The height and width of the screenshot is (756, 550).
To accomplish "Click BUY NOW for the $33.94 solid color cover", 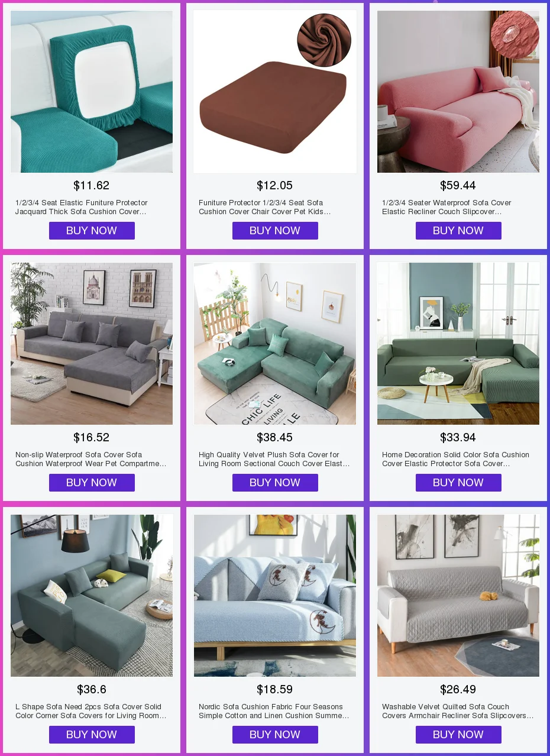I will (x=458, y=483).
